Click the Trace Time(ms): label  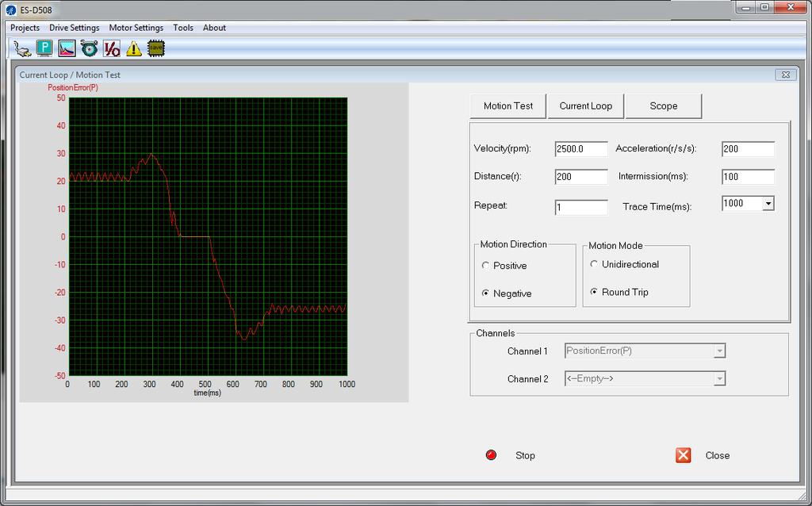pos(657,207)
